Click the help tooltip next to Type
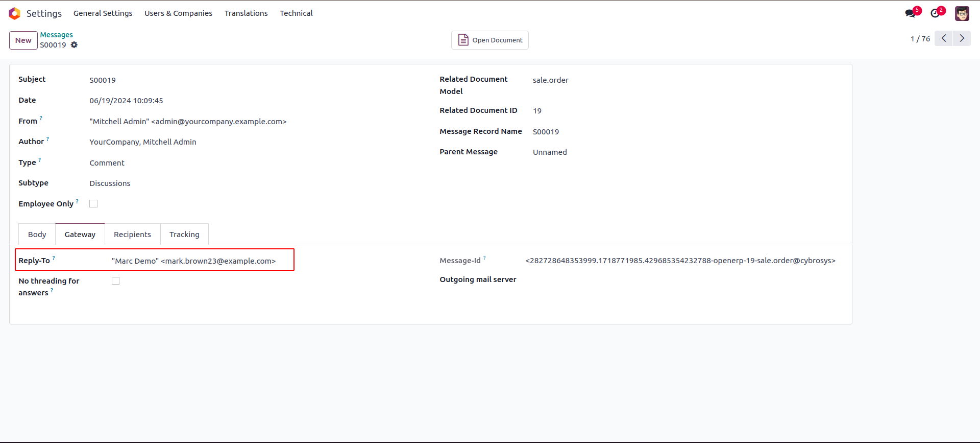The height and width of the screenshot is (443, 980). [x=39, y=159]
